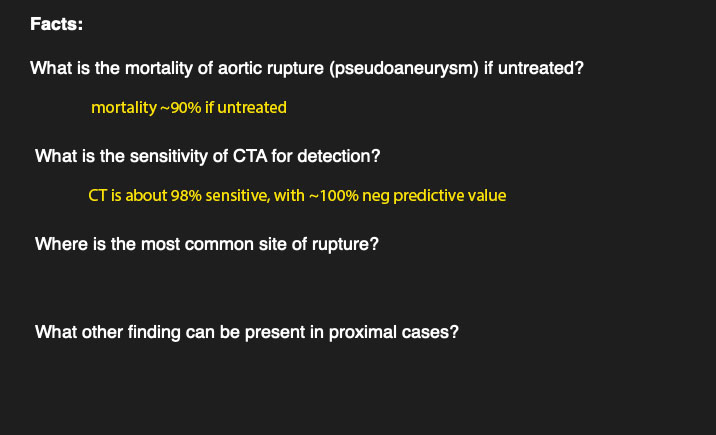
Task: Click the "98%" value in the yellow answer
Action: (x=187, y=195)
